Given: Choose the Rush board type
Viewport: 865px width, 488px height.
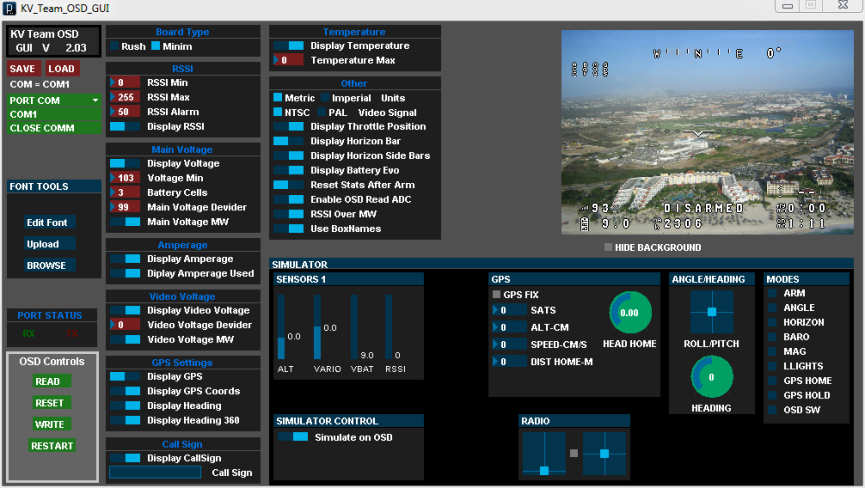Looking at the screenshot, I should tap(114, 46).
